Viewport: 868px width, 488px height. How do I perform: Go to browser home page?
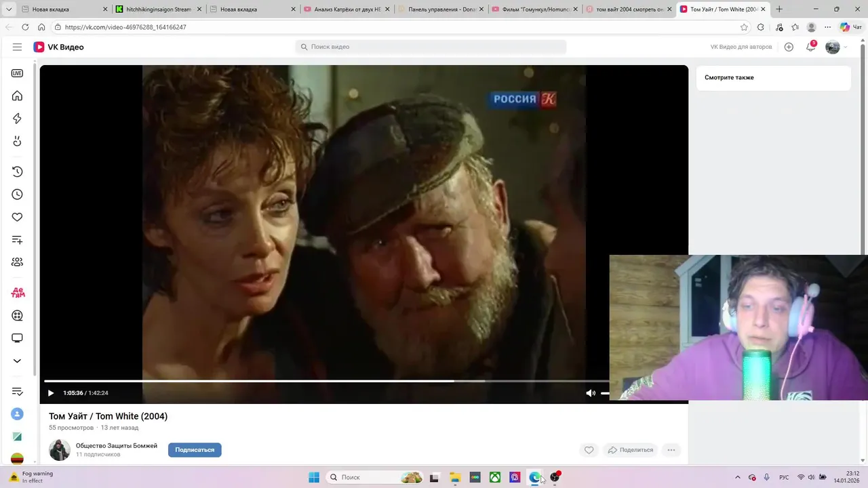pyautogui.click(x=41, y=27)
